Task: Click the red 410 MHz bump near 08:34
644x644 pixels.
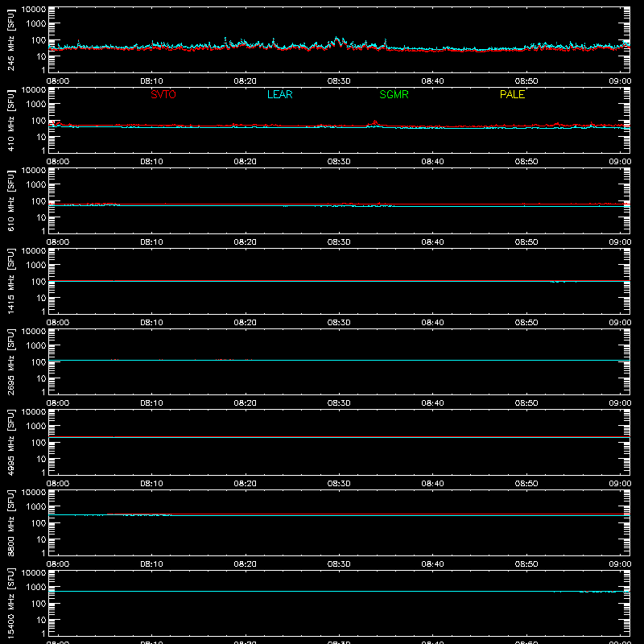Action: [x=374, y=122]
